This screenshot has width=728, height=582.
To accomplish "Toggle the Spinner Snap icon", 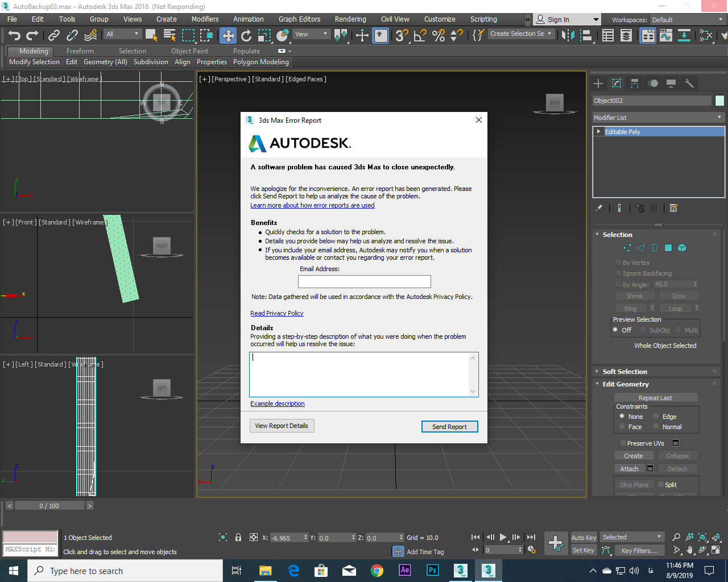I will click(x=457, y=35).
